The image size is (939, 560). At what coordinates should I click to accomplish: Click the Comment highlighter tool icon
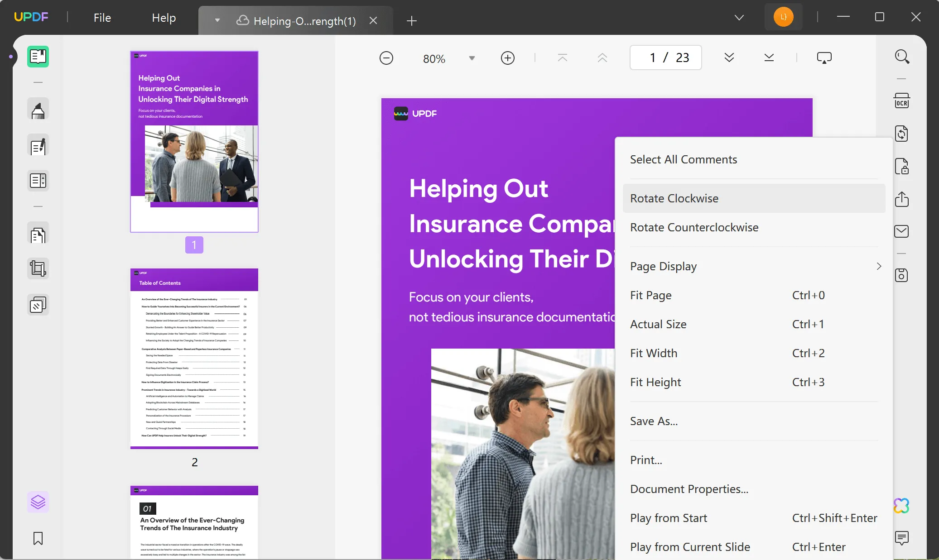38,110
